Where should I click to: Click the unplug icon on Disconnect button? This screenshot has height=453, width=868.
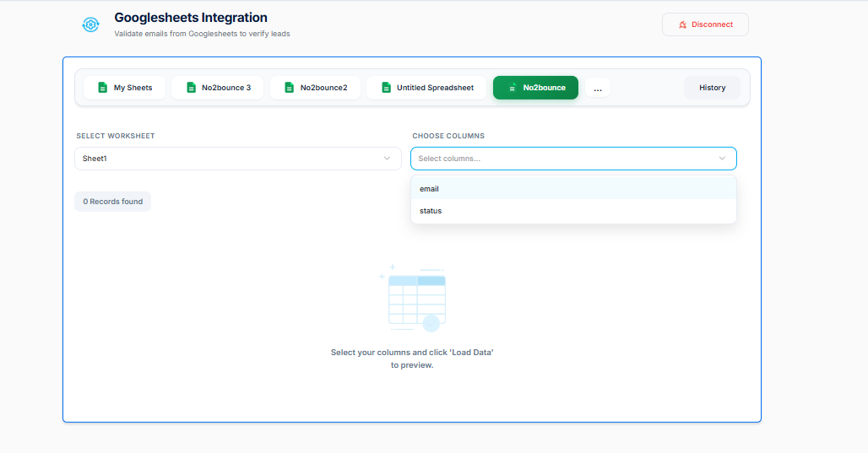pyautogui.click(x=682, y=24)
